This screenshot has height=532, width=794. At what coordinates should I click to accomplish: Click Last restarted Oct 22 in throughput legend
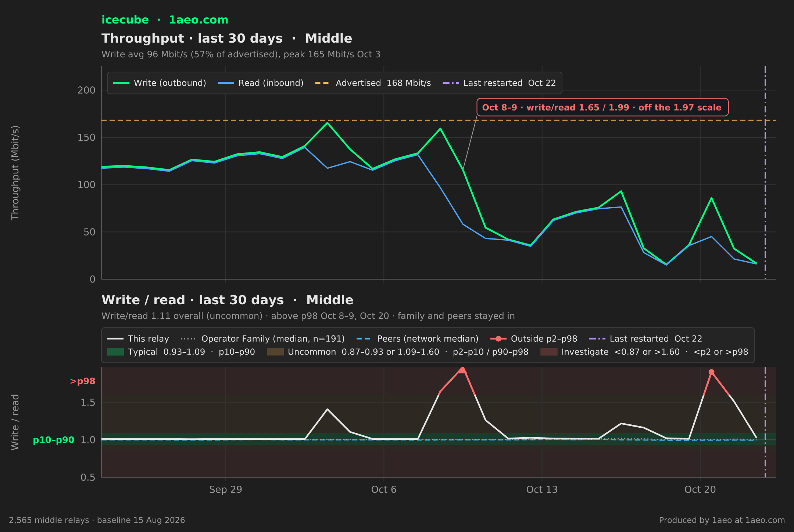click(499, 83)
